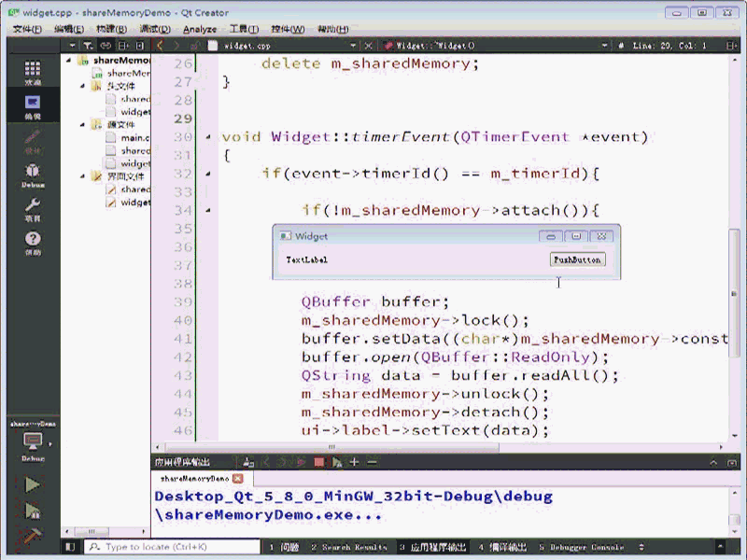Screen dimensions: 747x560
Task: Open the Compile Output (4) pane
Action: (502, 547)
